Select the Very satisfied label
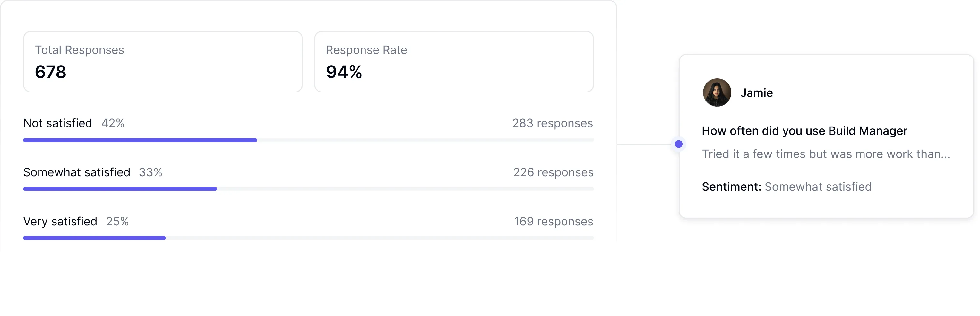The image size is (980, 316). pos(60,221)
